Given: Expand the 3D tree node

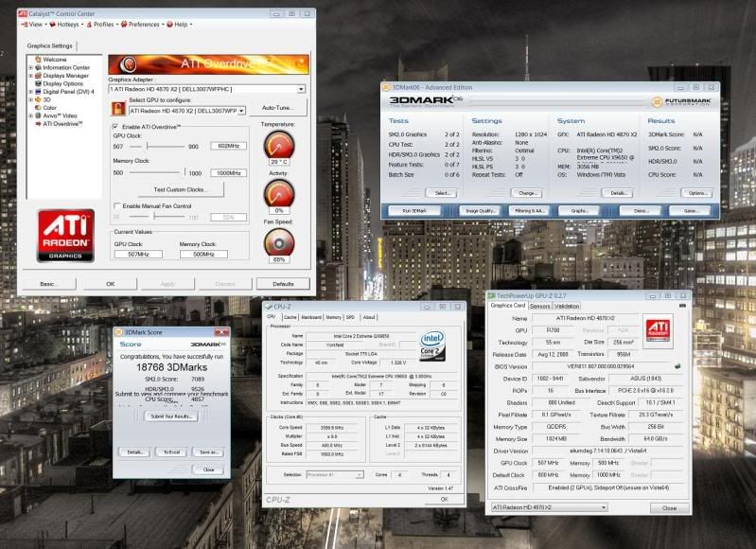Looking at the screenshot, I should [31, 100].
